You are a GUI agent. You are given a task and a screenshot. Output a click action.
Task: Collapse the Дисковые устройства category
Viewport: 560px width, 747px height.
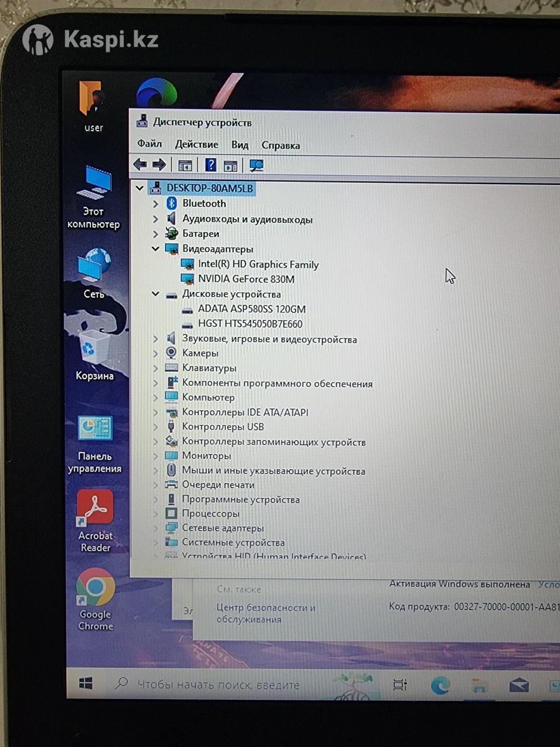[156, 294]
